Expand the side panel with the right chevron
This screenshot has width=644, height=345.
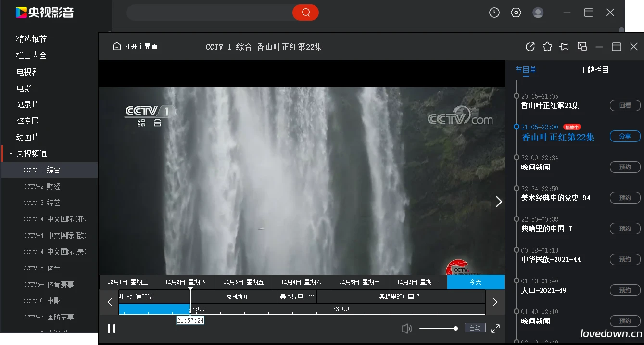(498, 202)
